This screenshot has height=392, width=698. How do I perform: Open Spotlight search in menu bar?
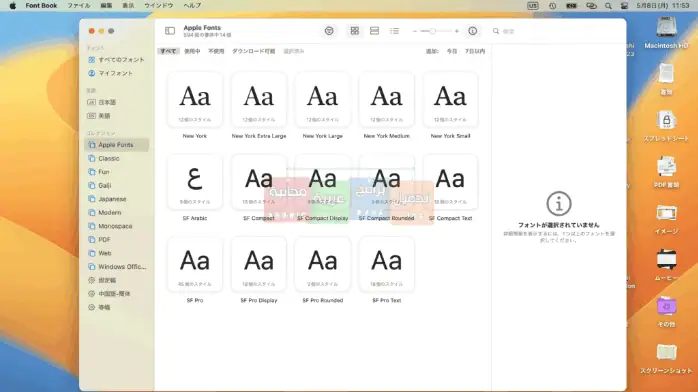pyautogui.click(x=608, y=6)
